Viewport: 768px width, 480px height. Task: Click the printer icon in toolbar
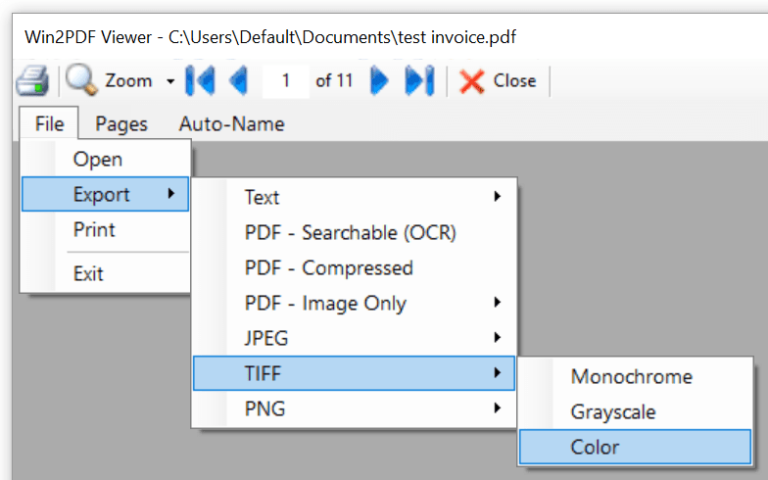32,80
